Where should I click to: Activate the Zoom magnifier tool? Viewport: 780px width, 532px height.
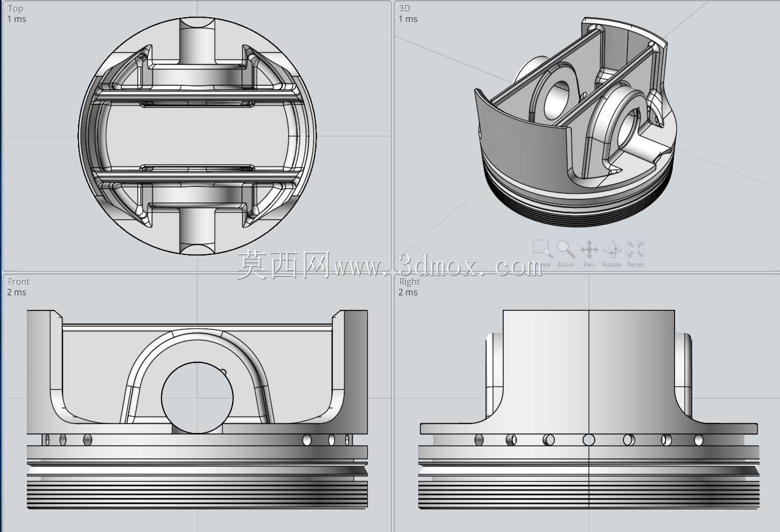566,253
